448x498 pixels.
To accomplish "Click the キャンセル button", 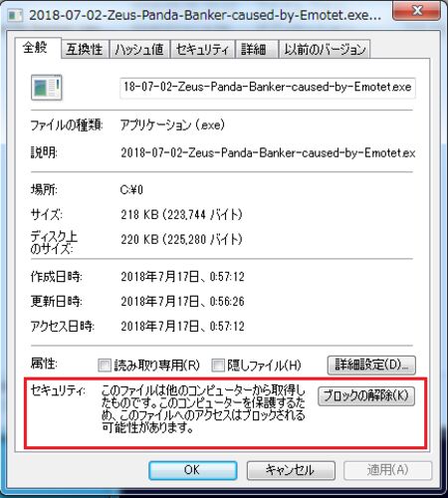I will click(291, 470).
